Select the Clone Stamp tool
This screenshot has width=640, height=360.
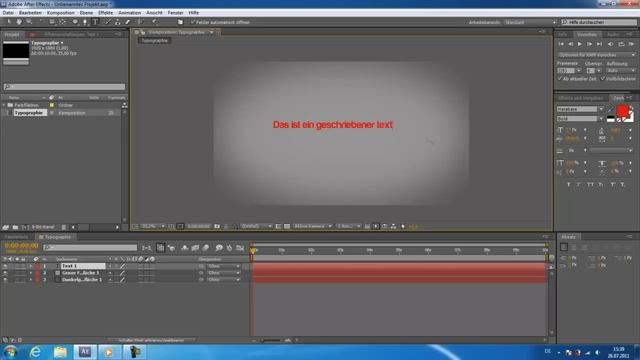tap(118, 22)
